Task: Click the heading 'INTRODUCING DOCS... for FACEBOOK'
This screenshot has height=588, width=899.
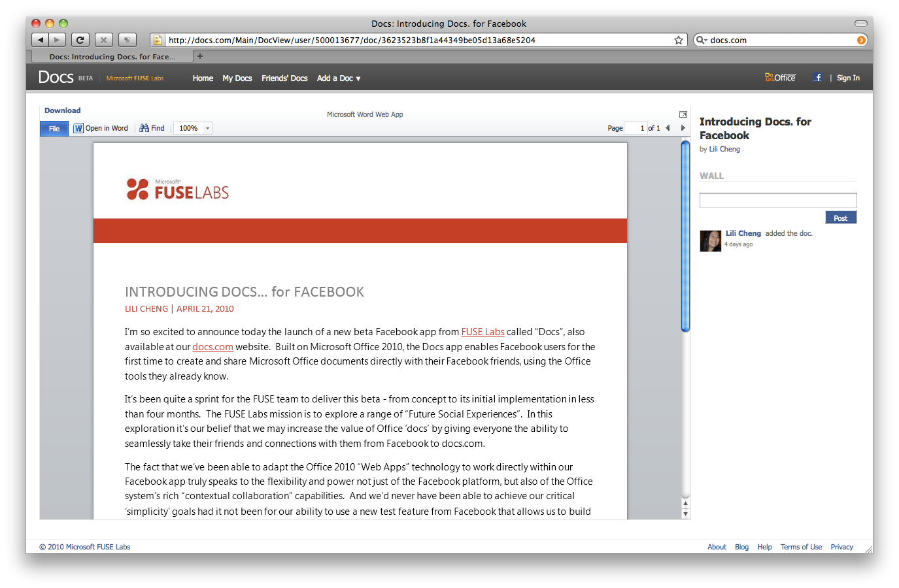Action: tap(245, 292)
